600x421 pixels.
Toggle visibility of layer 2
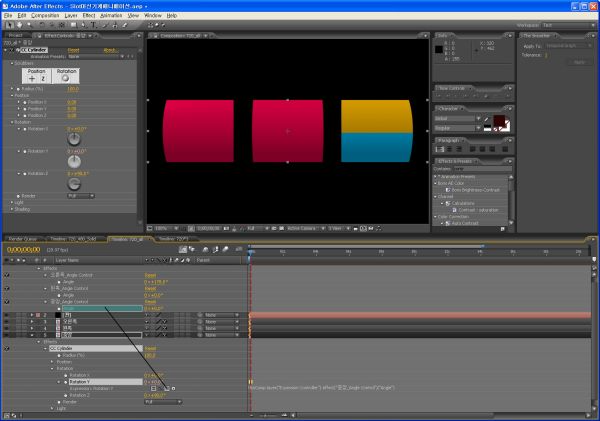[7, 315]
